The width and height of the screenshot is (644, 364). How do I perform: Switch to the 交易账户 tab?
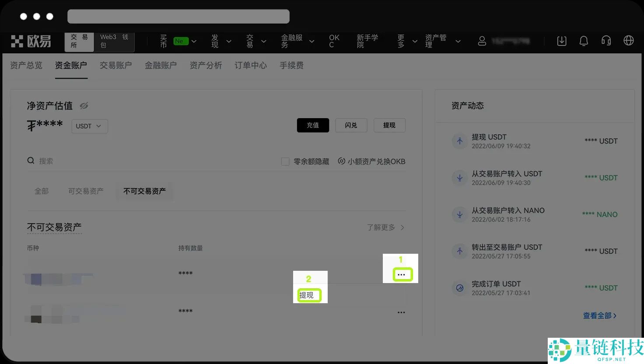115,65
